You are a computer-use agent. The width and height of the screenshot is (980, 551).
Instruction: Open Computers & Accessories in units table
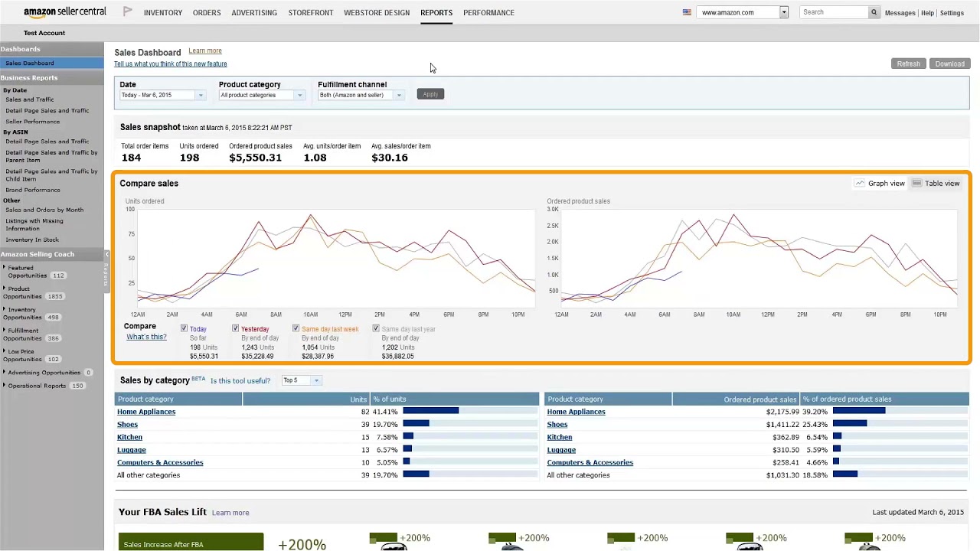(x=160, y=462)
